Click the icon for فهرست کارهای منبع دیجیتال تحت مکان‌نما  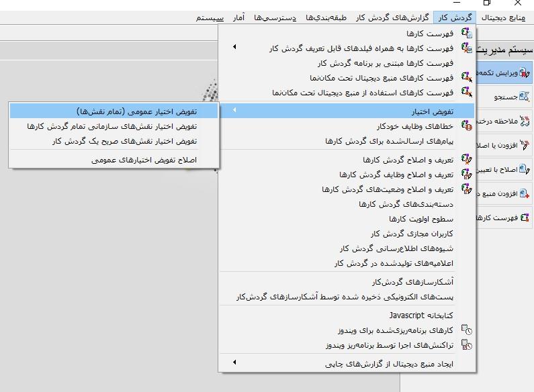click(x=465, y=77)
